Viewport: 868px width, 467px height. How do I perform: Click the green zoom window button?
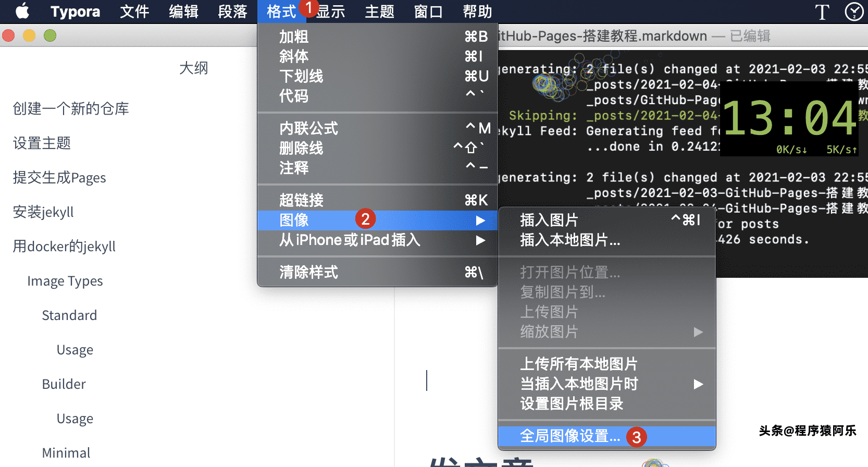[x=50, y=35]
